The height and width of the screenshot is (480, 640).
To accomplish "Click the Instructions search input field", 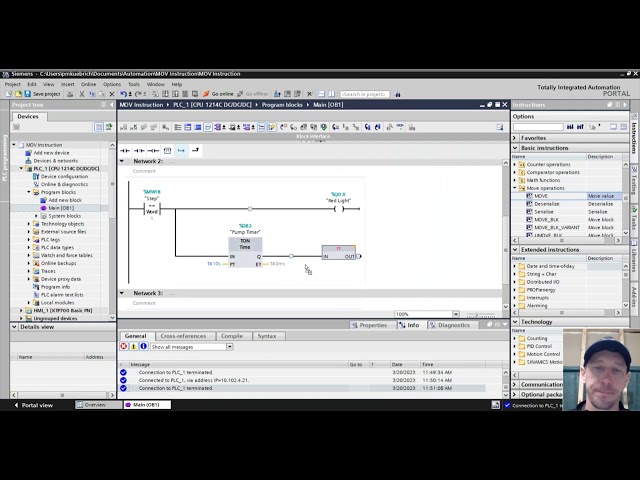I will 538,127.
